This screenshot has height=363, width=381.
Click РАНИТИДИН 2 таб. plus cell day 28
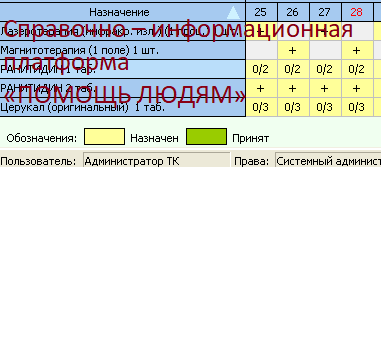(356, 88)
